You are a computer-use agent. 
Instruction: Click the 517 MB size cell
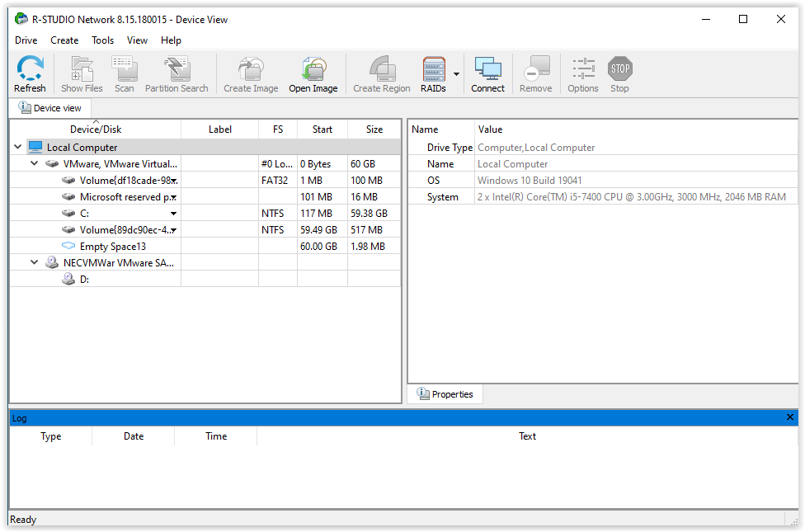[374, 229]
